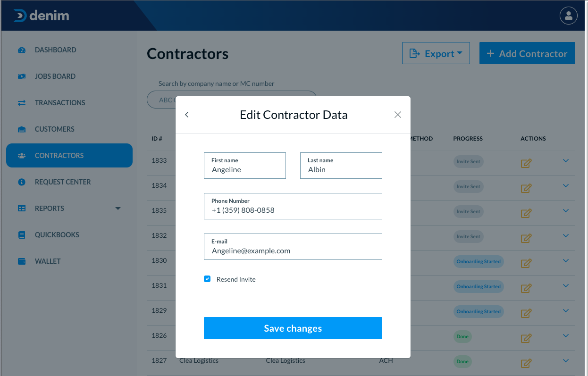Expand row details for contractor 1834
588x376 pixels.
[x=566, y=185]
